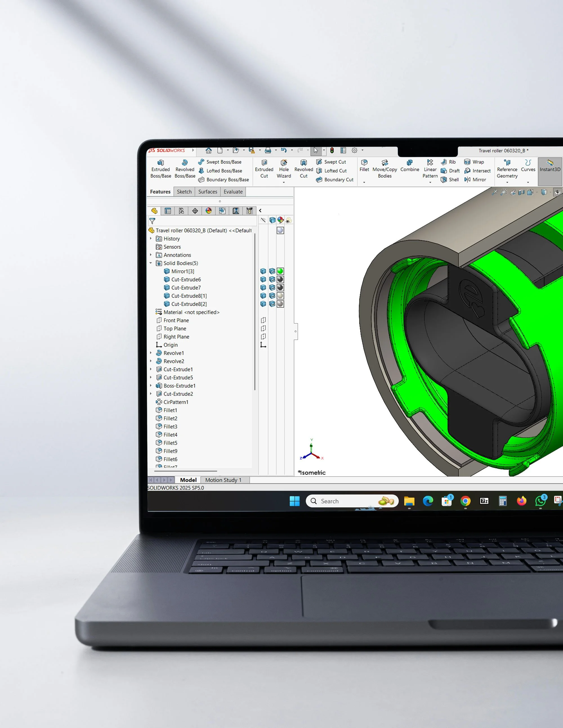Screen dimensions: 563x728
Task: Hide the Front Plane in display pane
Action: pyautogui.click(x=263, y=320)
